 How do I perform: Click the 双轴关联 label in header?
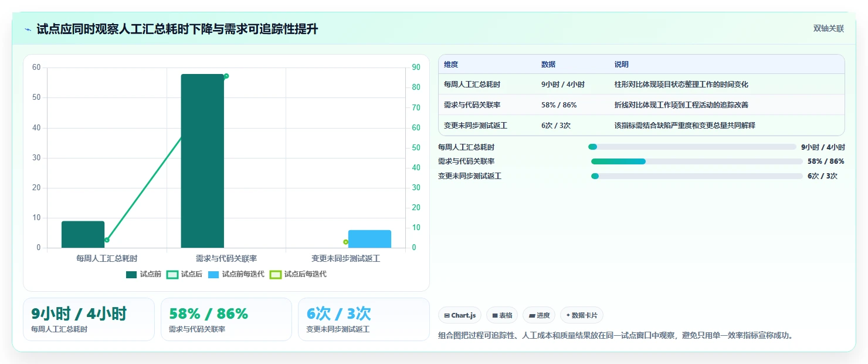coord(828,29)
